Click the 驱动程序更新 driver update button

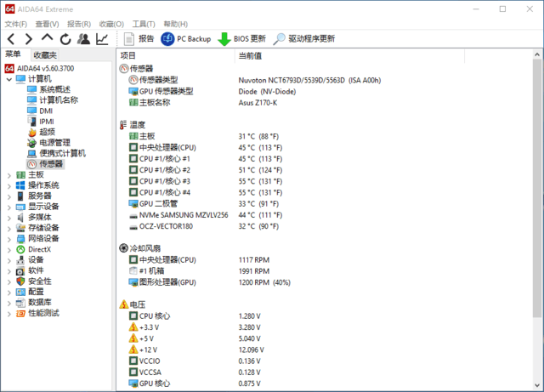[304, 38]
